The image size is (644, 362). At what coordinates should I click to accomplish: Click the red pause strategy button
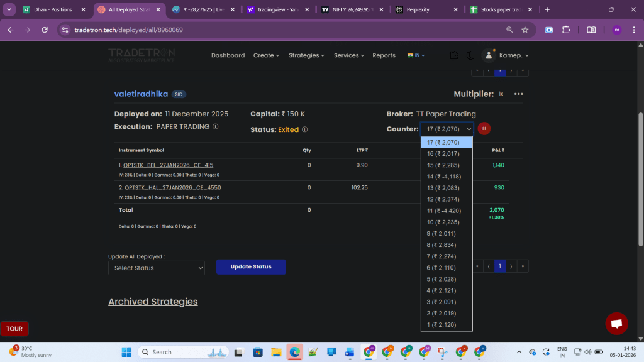pyautogui.click(x=484, y=129)
